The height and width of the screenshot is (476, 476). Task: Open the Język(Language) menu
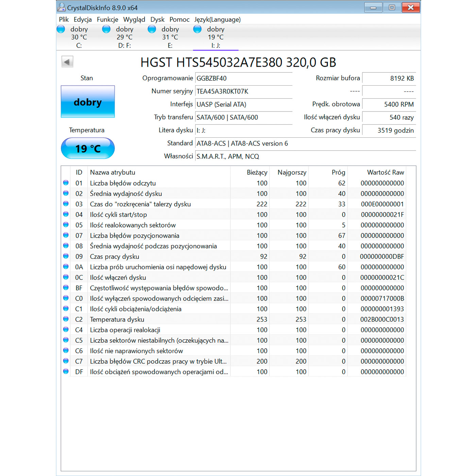click(218, 19)
